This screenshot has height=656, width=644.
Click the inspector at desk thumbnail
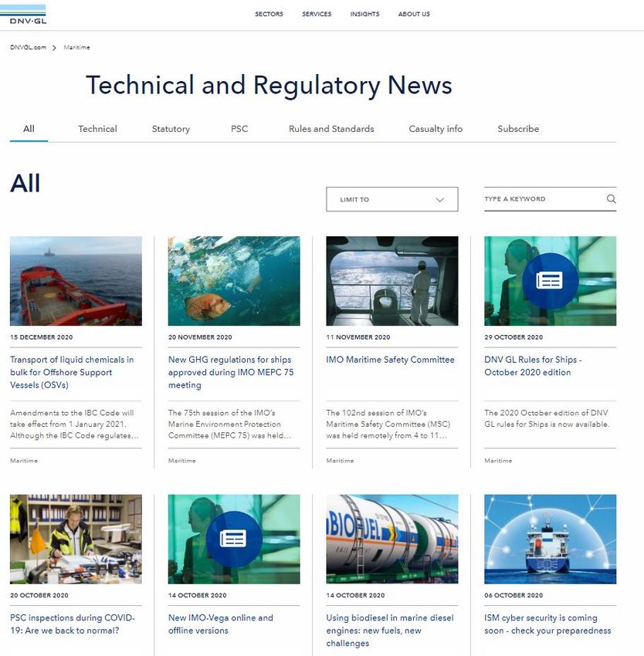tap(76, 539)
